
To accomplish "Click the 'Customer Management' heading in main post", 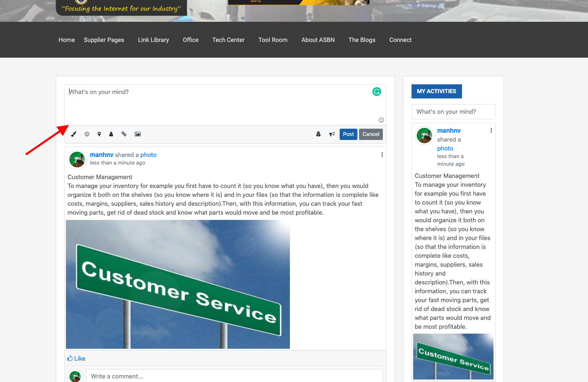I will [x=100, y=177].
